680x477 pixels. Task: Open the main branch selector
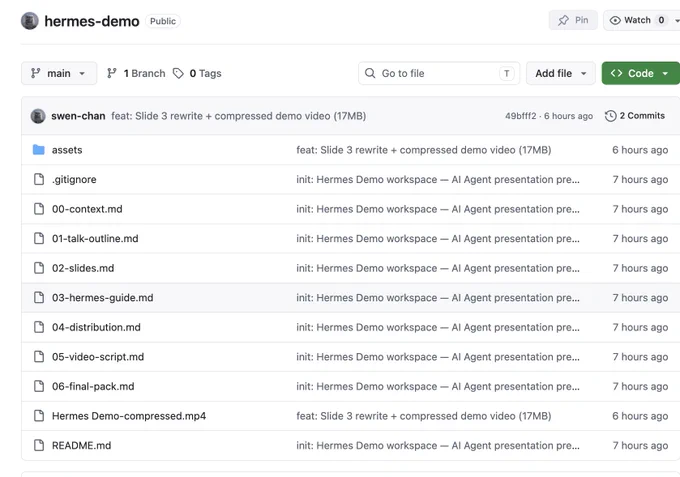59,73
